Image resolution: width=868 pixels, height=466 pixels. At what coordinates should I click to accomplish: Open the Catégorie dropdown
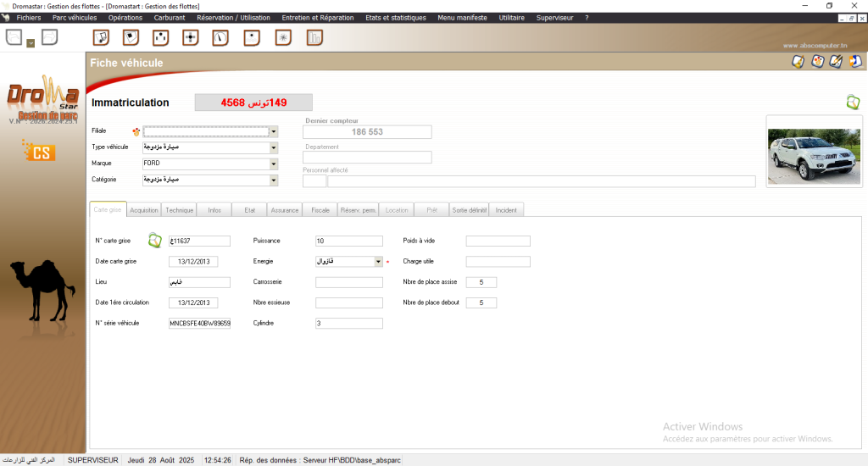pos(274,180)
